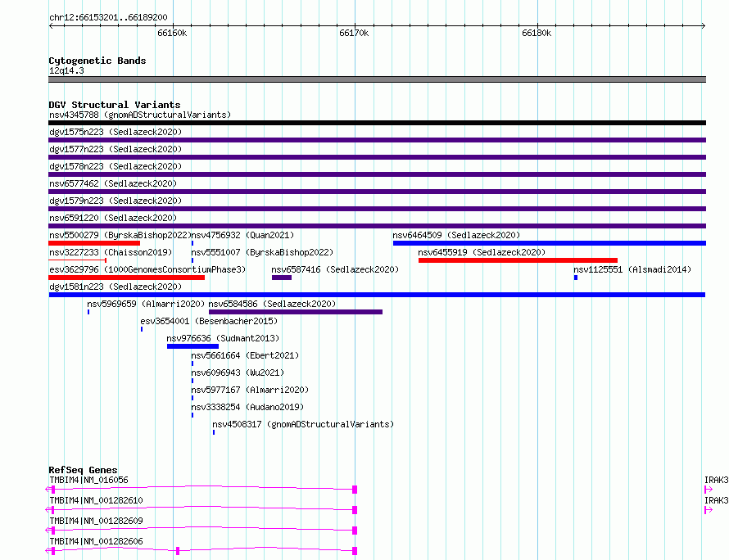Image resolution: width=729 pixels, height=560 pixels.
Task: Click nsv4508317 gnomADStructuralVariants label
Action: click(x=303, y=424)
